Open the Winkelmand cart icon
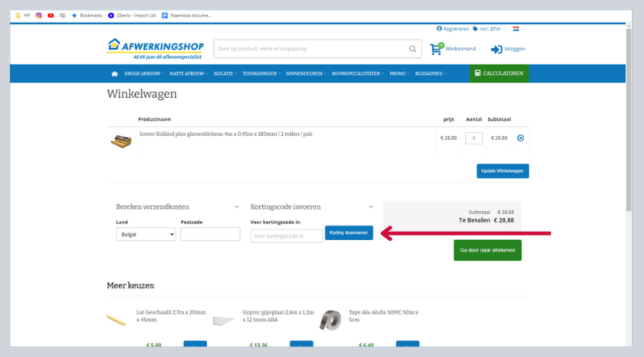Image resolution: width=644 pixels, height=357 pixels. (x=436, y=49)
